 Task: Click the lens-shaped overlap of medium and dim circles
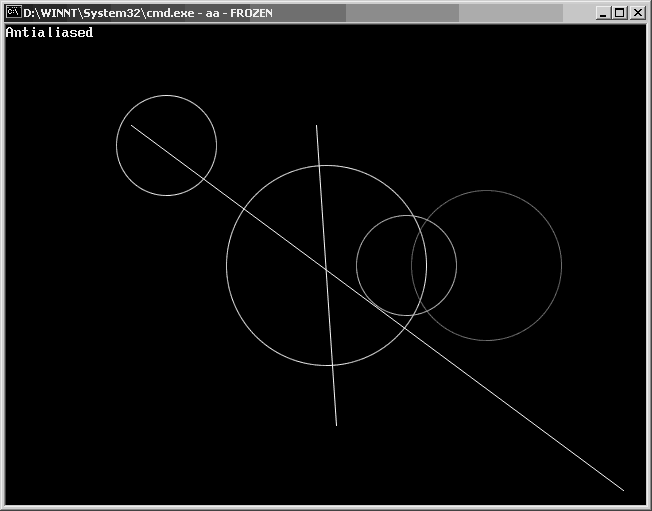click(x=434, y=266)
